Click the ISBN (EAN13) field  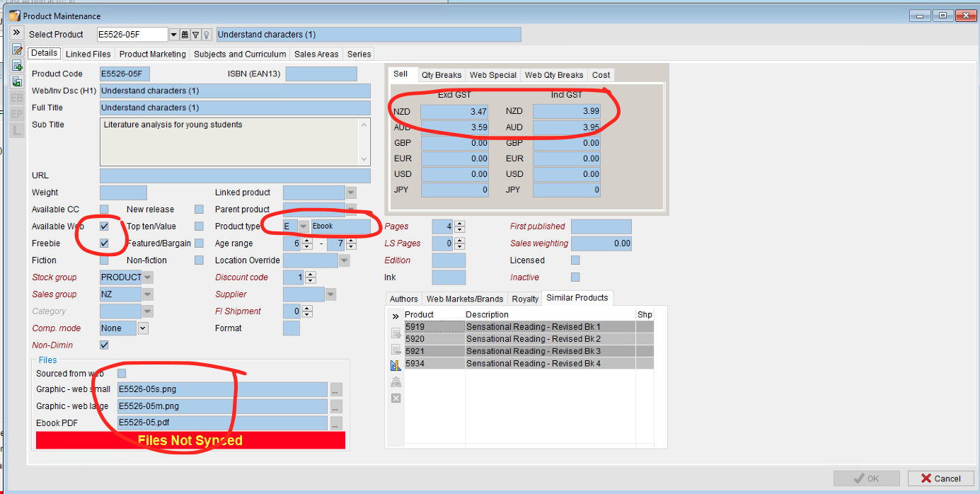click(x=321, y=74)
